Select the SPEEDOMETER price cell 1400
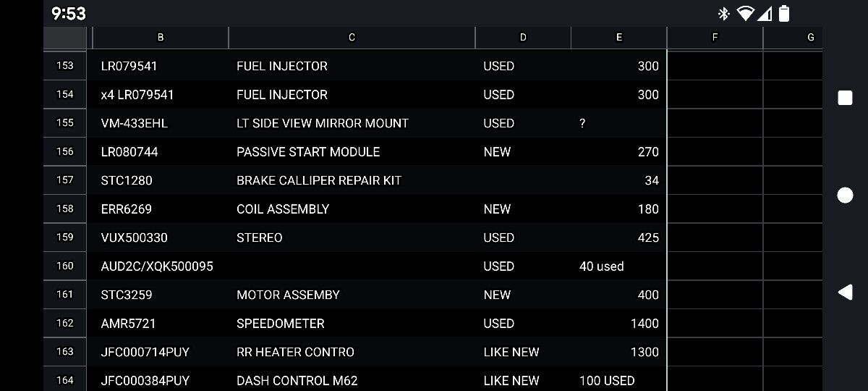The height and width of the screenshot is (391, 868). (x=618, y=324)
